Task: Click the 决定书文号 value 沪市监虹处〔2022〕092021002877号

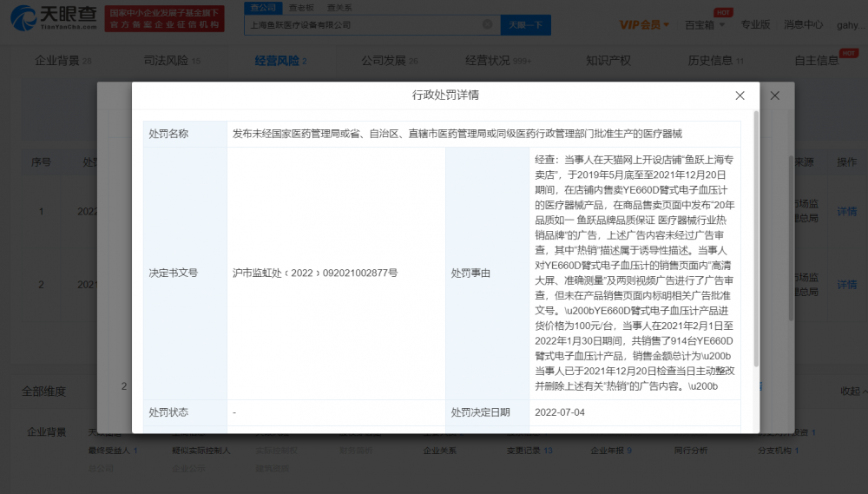Action: (x=314, y=273)
